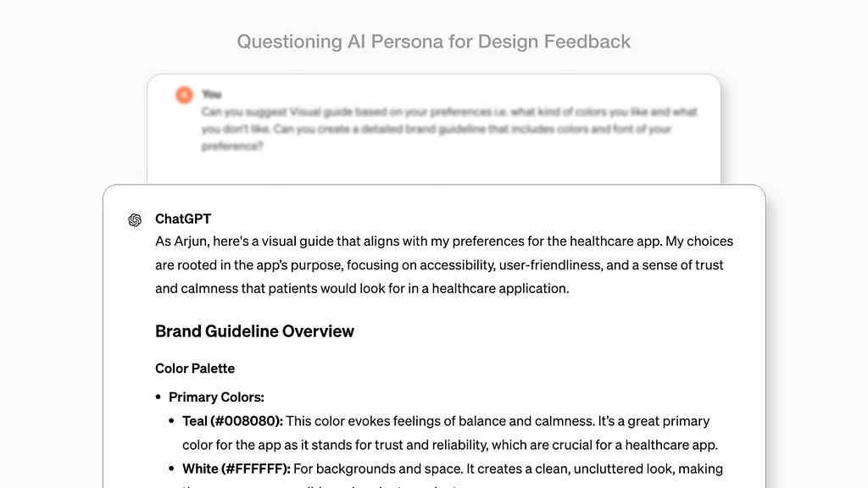Click the title Questioning AI Persona for Design Feedback

433,42
